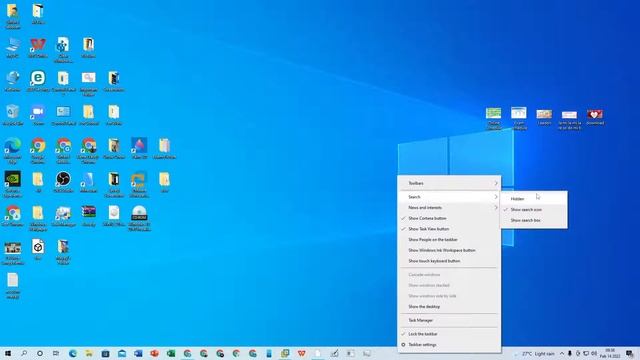640x360 pixels.
Task: Select the OBS Studio desktop shortcut
Action: [63, 182]
